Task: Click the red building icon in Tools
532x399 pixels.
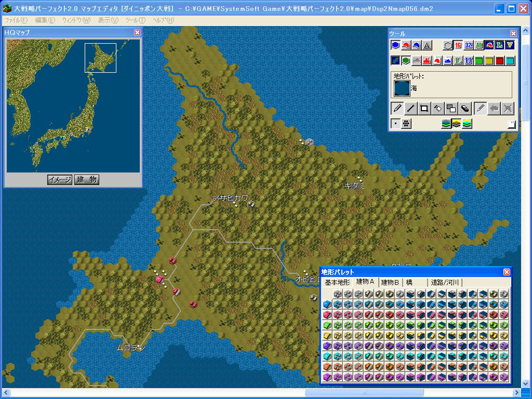Action: (x=427, y=61)
